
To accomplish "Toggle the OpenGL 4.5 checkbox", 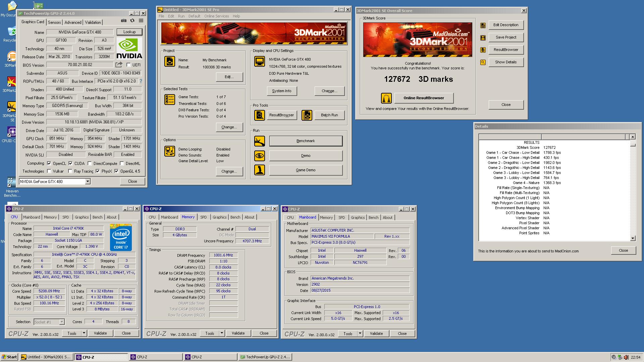I will 116,171.
